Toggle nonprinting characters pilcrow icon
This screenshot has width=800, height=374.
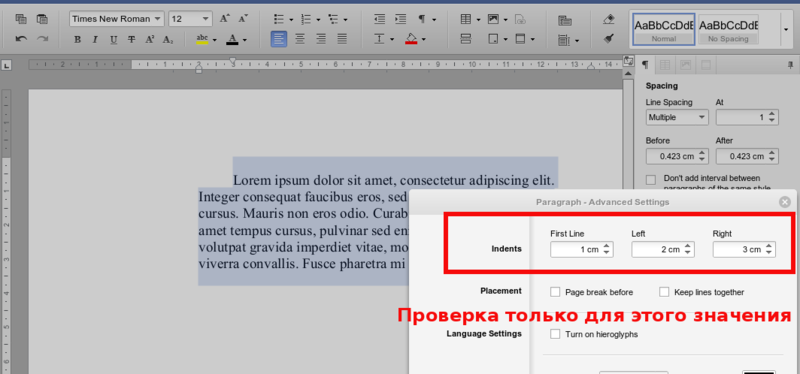click(x=422, y=19)
